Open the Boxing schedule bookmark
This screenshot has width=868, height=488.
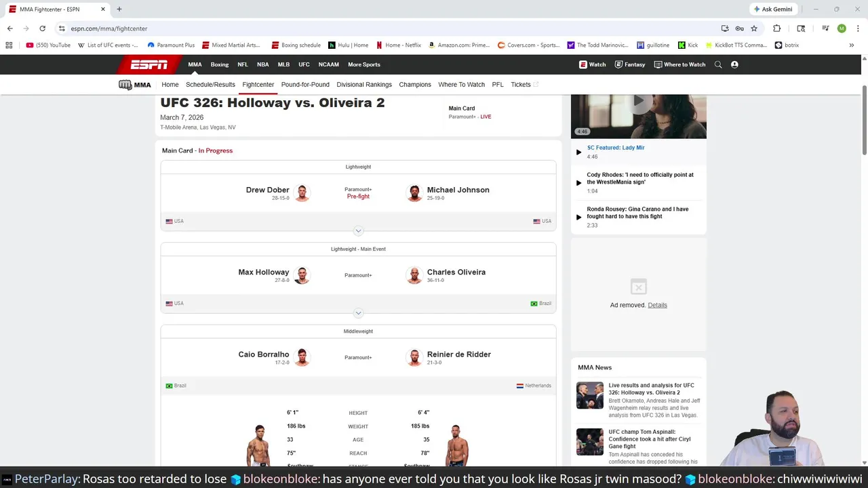(x=296, y=45)
